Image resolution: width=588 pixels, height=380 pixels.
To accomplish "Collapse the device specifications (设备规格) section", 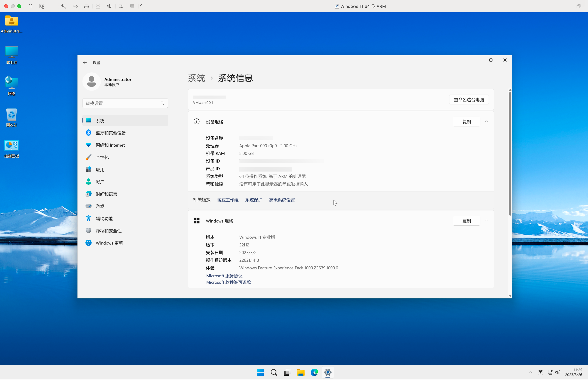I will pos(486,122).
